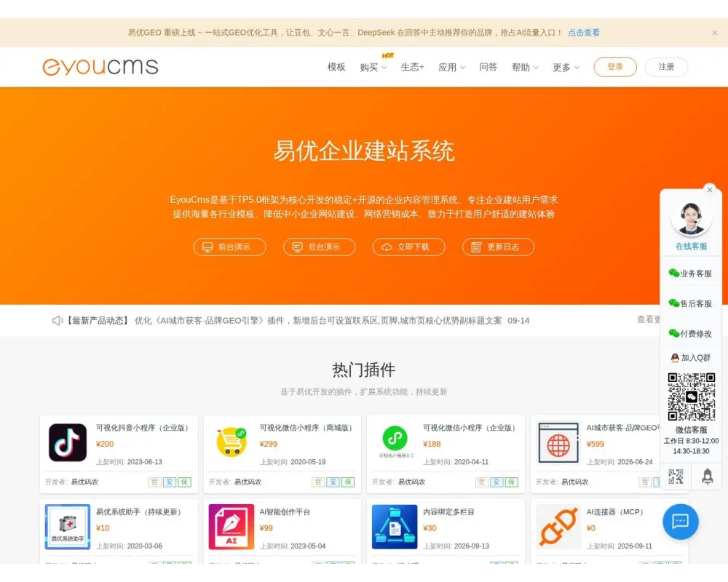Click the TikTok plugin icon
The width and height of the screenshot is (728, 582).
pyautogui.click(x=68, y=443)
